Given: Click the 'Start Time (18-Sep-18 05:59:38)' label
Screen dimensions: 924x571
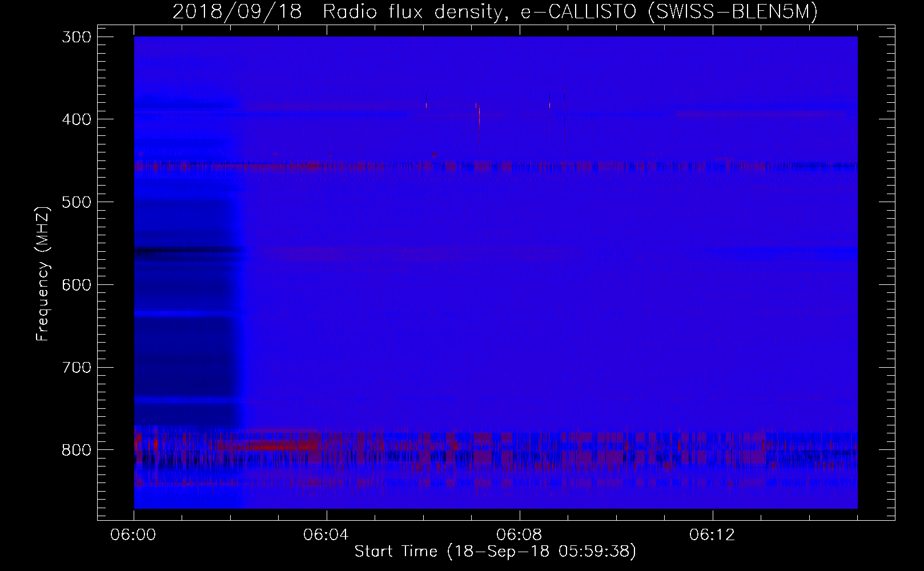Looking at the screenshot, I should pos(495,552).
